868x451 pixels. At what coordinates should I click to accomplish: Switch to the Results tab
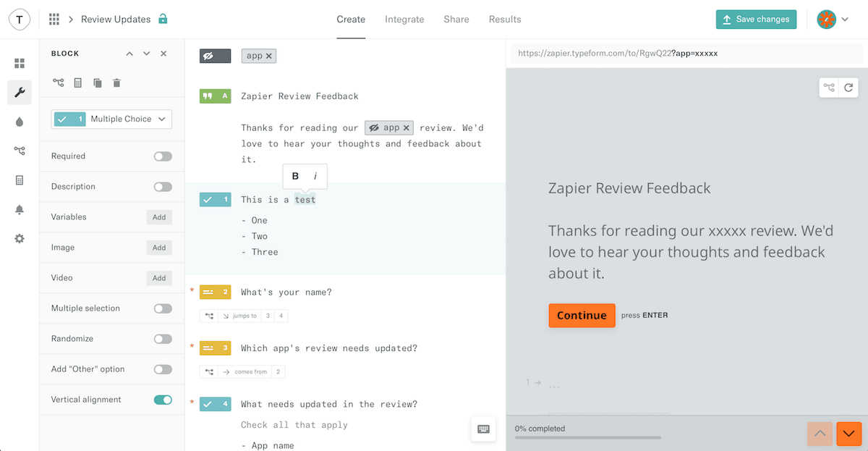coord(505,20)
